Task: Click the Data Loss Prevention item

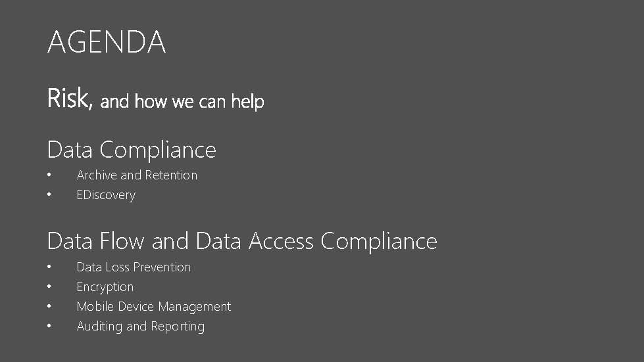Action: 134,267
